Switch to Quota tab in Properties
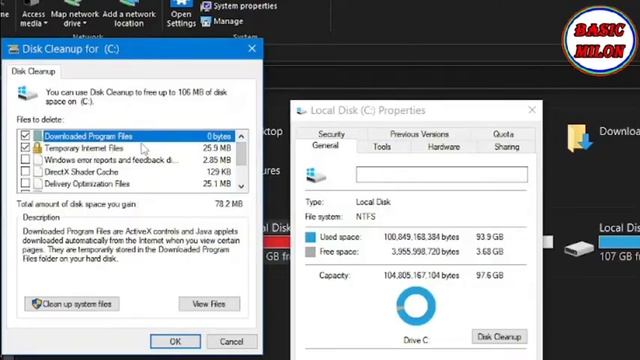Image resolution: width=640 pixels, height=360 pixels. 503,134
